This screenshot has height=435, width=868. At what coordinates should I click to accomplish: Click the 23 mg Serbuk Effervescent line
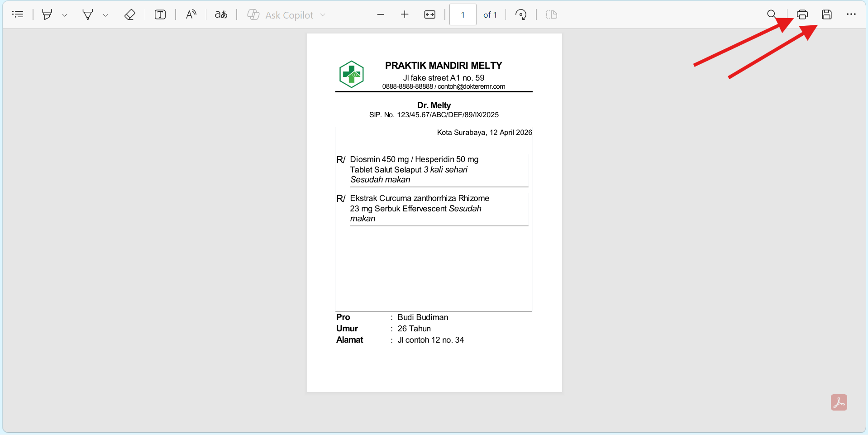tap(415, 209)
